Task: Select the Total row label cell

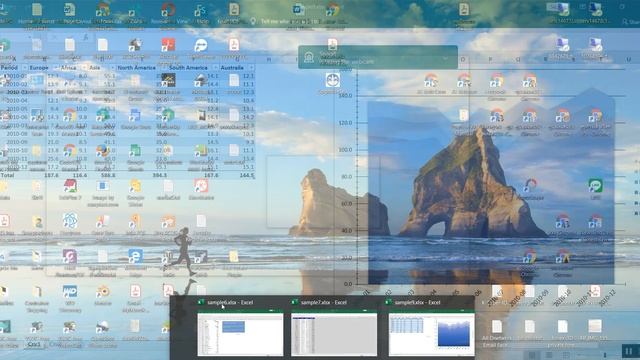Action: (x=8, y=175)
